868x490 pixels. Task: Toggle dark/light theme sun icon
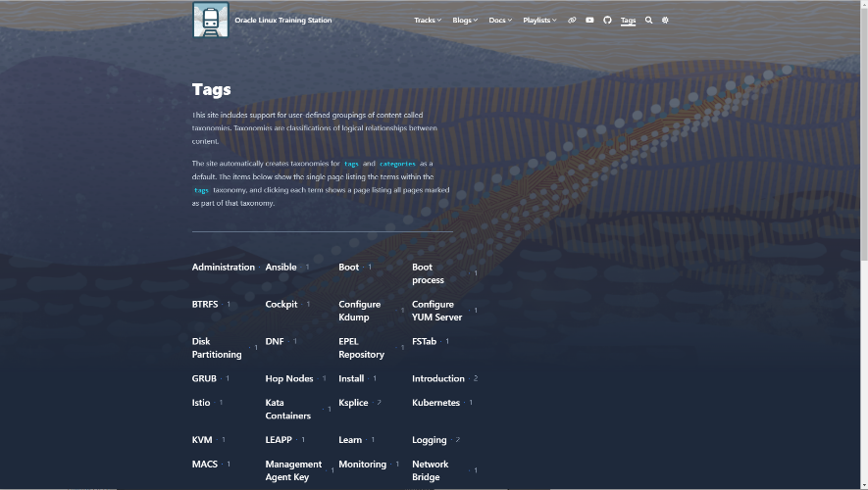click(665, 20)
